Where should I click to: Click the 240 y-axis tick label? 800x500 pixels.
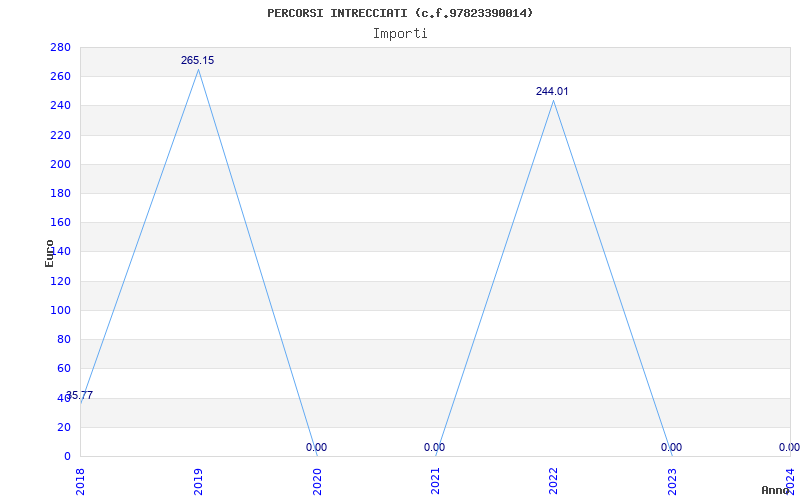click(60, 106)
